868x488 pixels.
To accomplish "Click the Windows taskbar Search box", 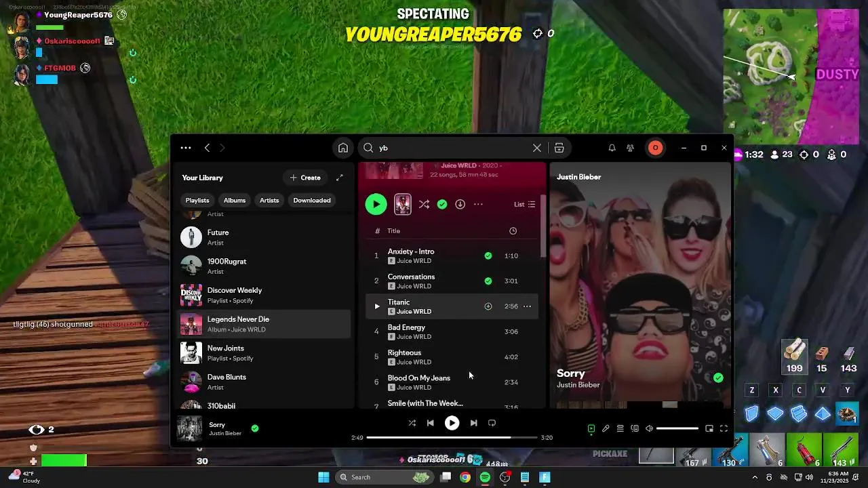I will (x=384, y=477).
